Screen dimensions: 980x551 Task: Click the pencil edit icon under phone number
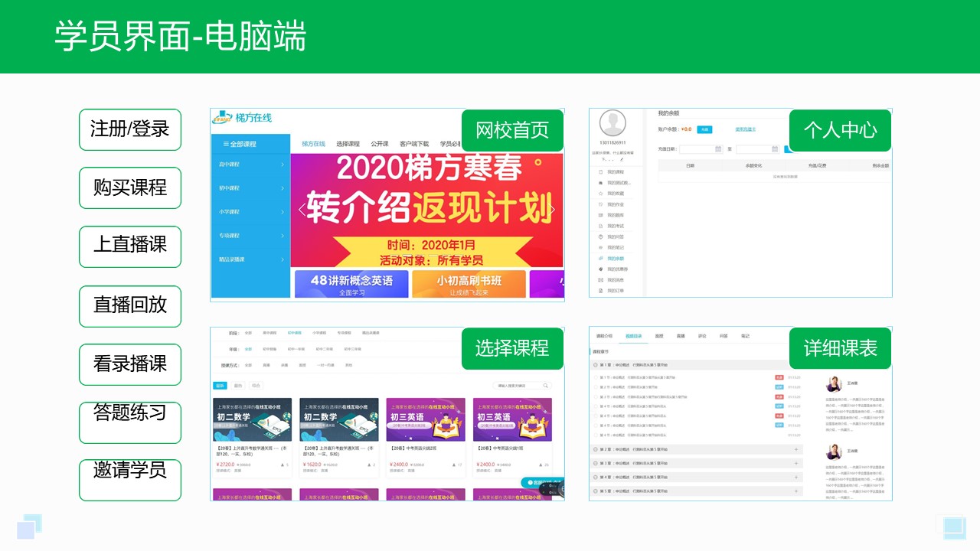621,159
